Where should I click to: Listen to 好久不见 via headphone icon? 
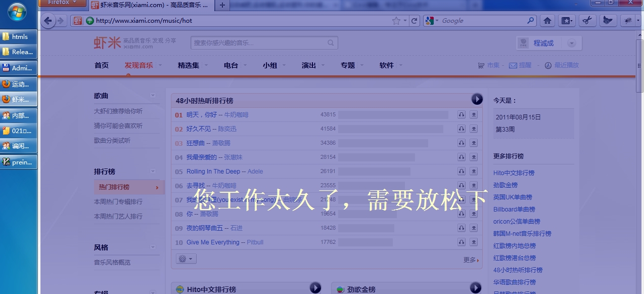462,129
